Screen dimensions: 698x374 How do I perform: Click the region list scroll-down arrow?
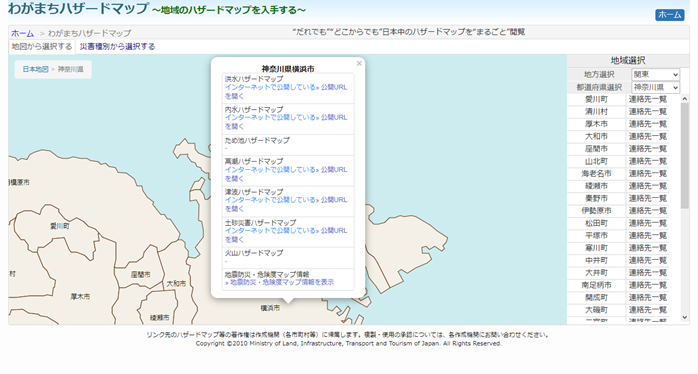tap(685, 317)
